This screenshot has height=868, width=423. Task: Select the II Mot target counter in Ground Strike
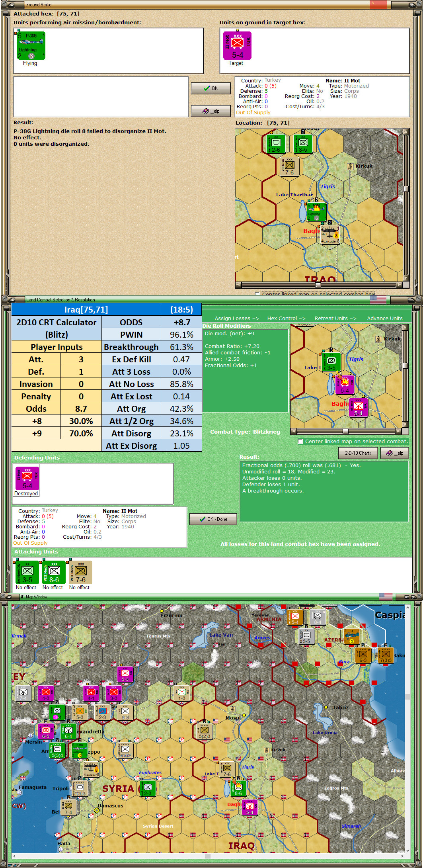click(x=237, y=45)
